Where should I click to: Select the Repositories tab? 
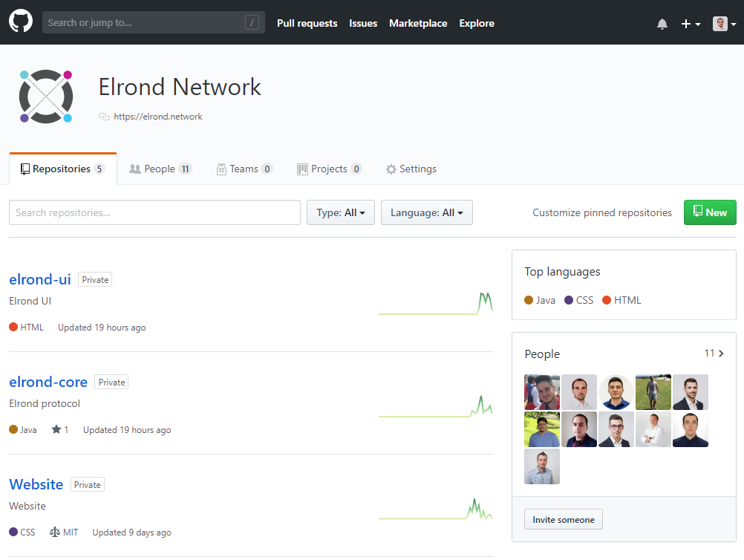[x=62, y=169]
